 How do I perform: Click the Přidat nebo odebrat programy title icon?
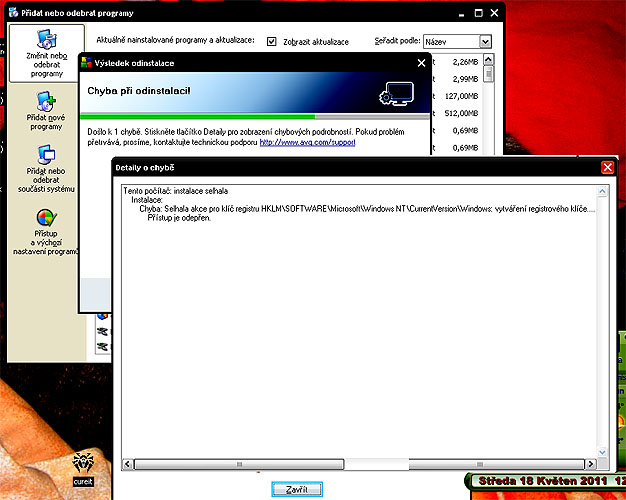(14, 12)
